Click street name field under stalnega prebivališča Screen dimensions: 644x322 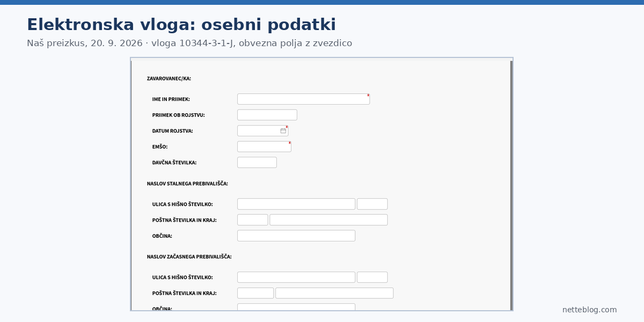point(296,204)
